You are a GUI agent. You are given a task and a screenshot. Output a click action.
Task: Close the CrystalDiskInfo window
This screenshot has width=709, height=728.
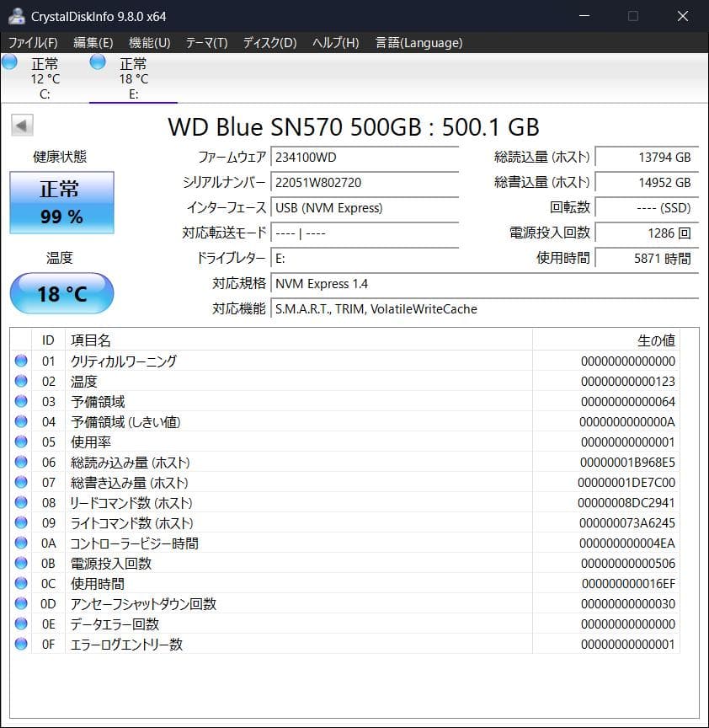coord(683,16)
